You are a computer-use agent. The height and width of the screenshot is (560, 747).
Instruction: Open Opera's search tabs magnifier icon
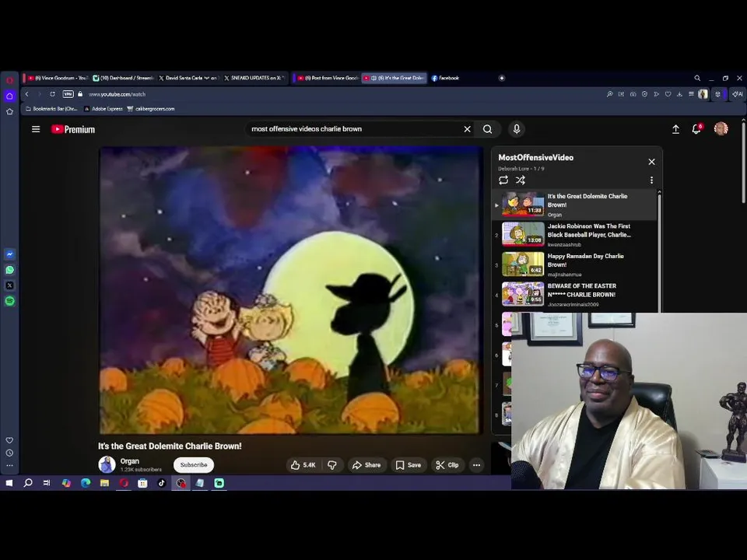pos(697,78)
